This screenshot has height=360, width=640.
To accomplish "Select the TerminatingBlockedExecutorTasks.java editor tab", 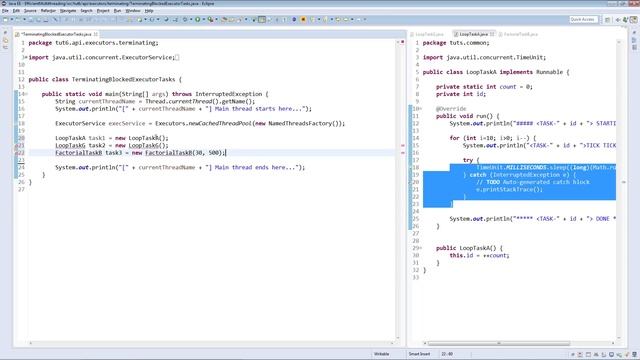I will pyautogui.click(x=56, y=34).
